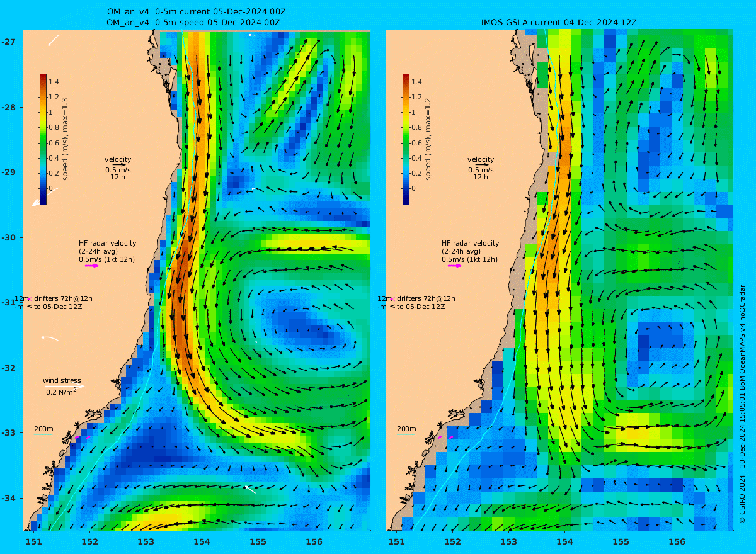Screen dimensions: 756x554
Task: Click the vertical CSIRO 2024 copyright text
Action: pyautogui.click(x=742, y=403)
